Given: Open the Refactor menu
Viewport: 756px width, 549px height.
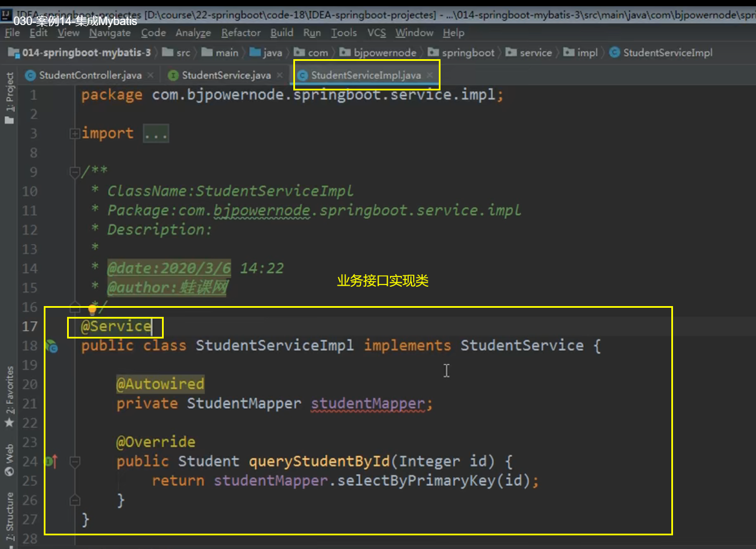Looking at the screenshot, I should [x=241, y=32].
